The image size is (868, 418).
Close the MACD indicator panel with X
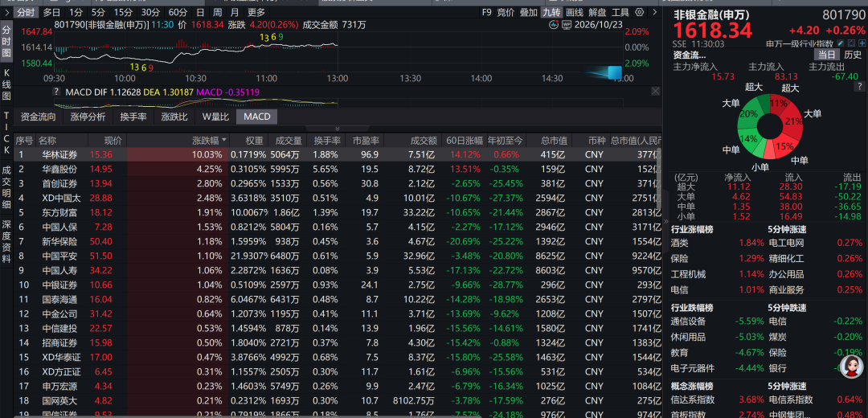[x=656, y=92]
